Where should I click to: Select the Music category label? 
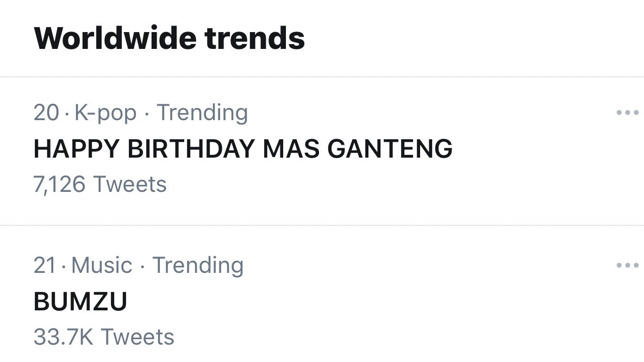tap(102, 266)
